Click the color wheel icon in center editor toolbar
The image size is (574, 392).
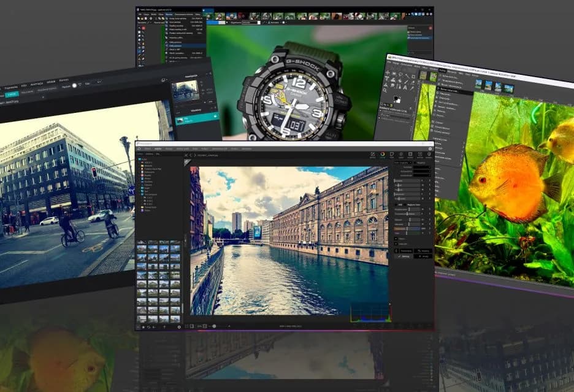tap(383, 155)
